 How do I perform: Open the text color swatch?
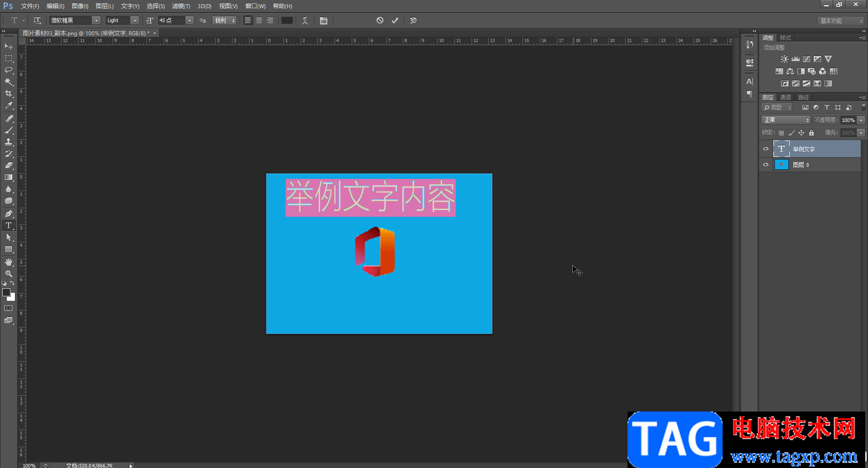(x=287, y=20)
